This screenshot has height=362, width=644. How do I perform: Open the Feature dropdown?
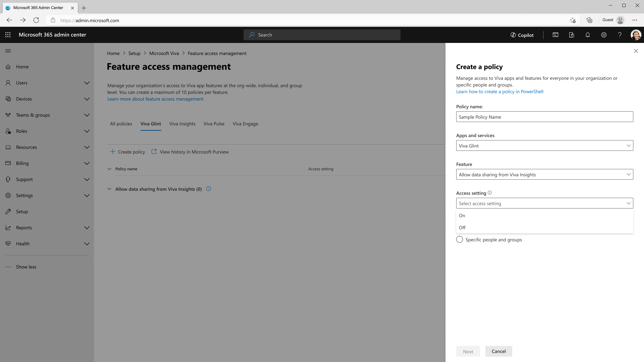coord(544,174)
